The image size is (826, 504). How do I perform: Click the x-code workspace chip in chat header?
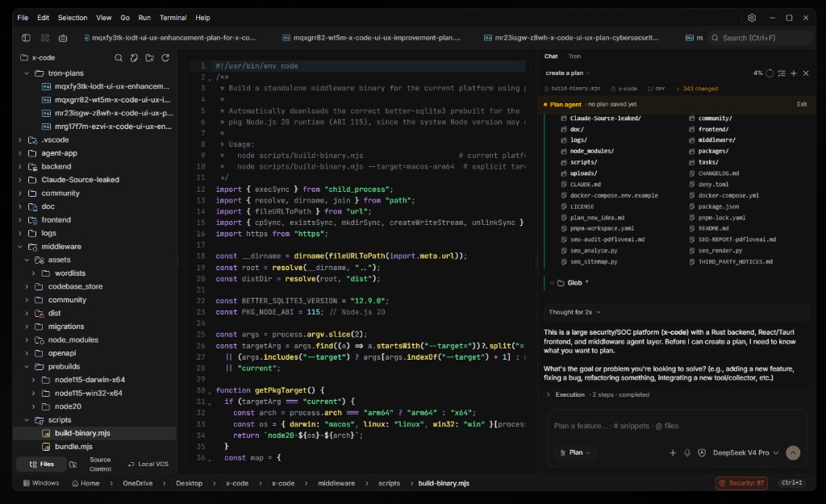point(624,89)
